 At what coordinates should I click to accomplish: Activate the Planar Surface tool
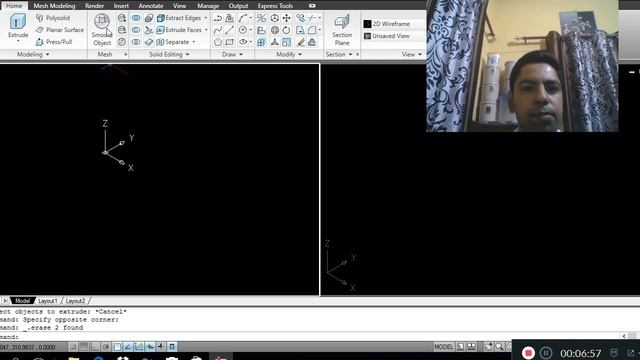(x=60, y=30)
